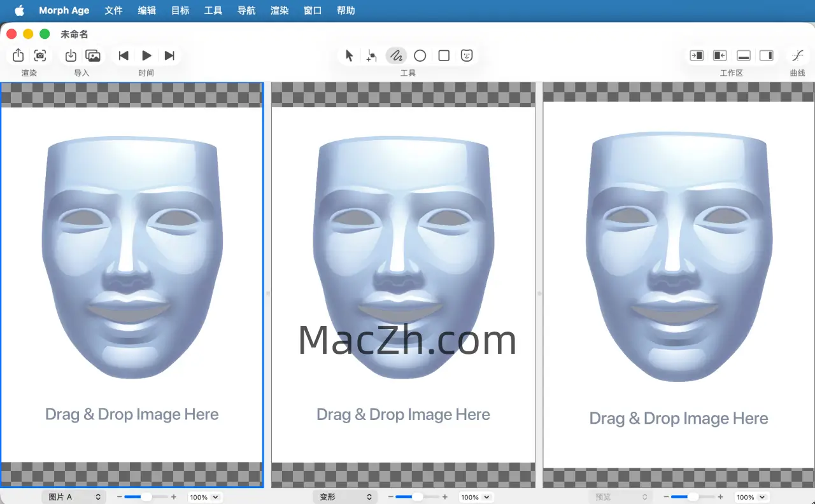Open the 图片 A view dropdown
Viewport: 815px width, 504px height.
(x=74, y=497)
